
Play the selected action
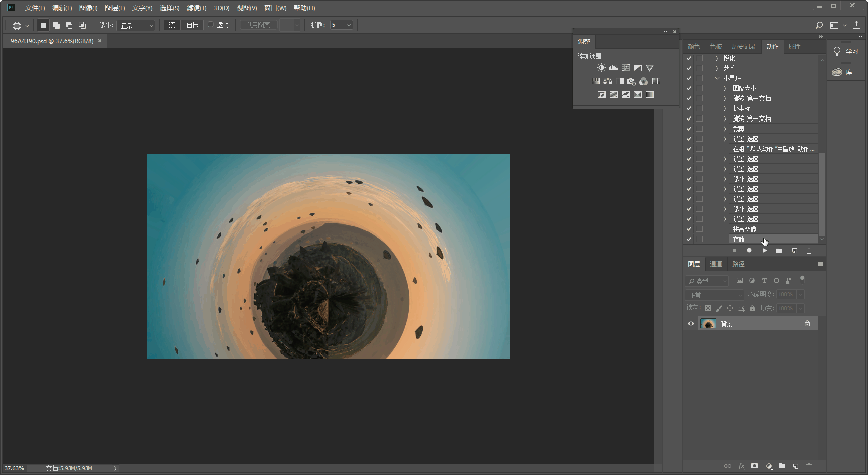click(x=764, y=251)
